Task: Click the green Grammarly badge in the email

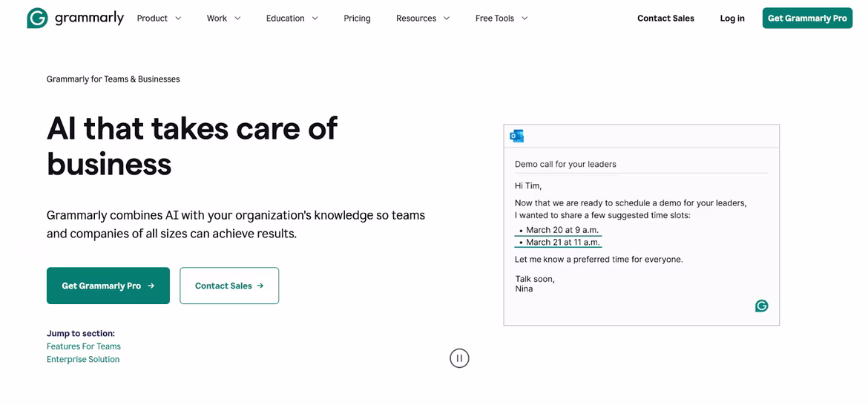Action: pos(761,306)
